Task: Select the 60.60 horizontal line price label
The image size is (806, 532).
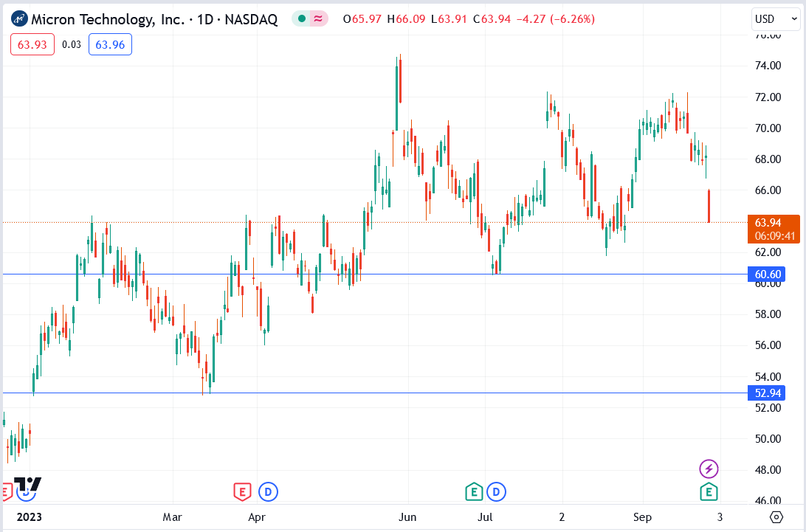Action: (766, 274)
